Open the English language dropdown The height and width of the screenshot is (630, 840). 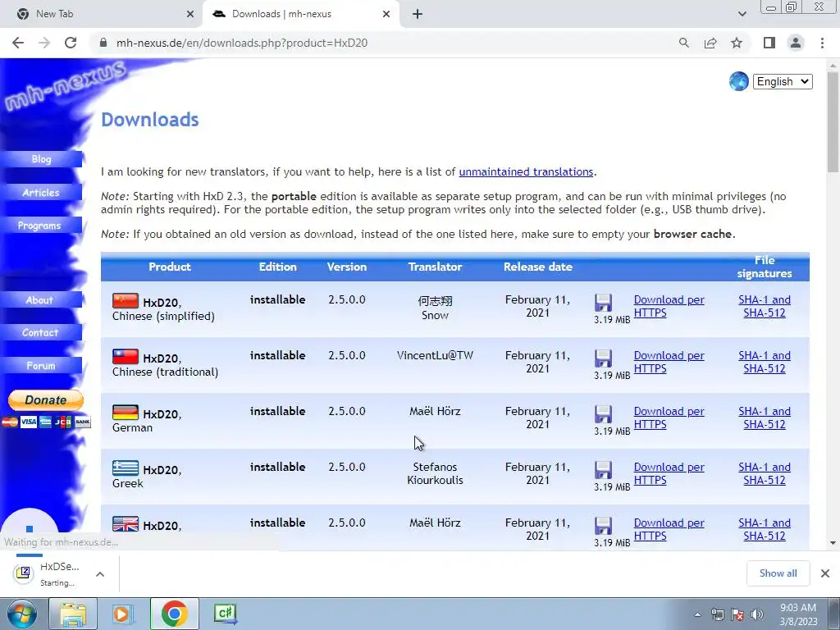782,81
